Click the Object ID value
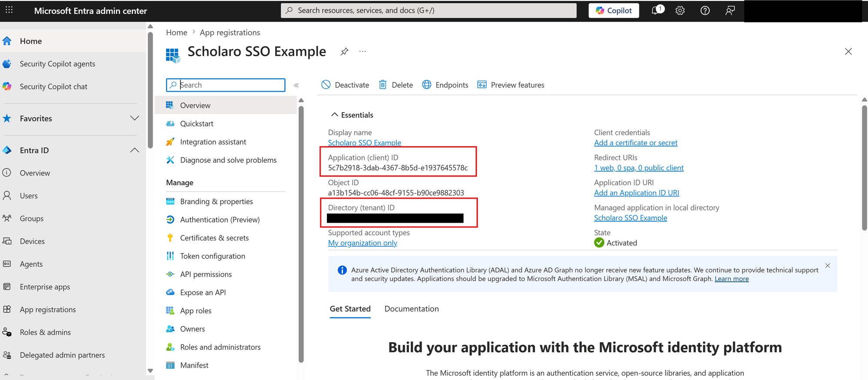The image size is (868, 380). coord(396,193)
